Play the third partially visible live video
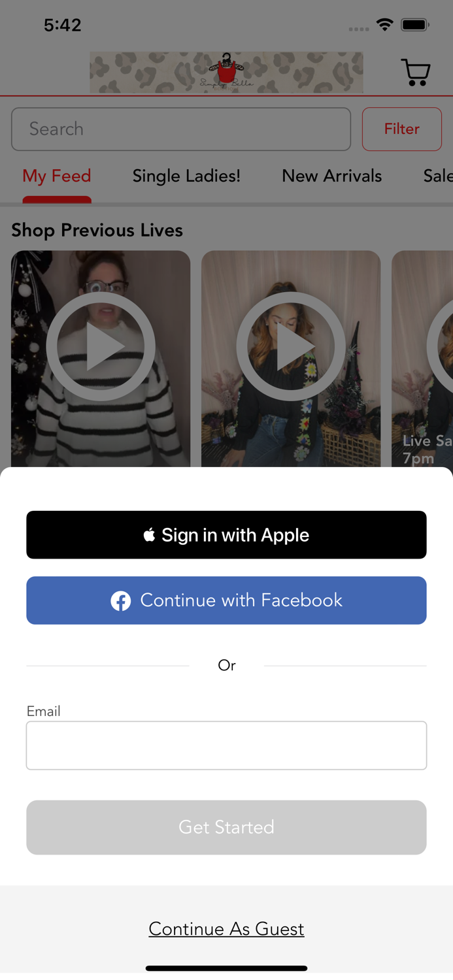Screen dimensions: 453x980 click(x=422, y=359)
